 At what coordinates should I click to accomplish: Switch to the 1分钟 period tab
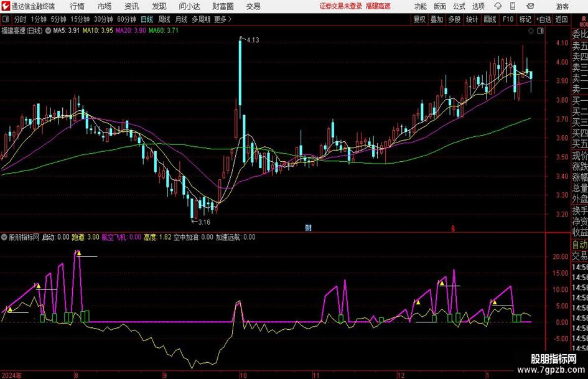tap(39, 19)
